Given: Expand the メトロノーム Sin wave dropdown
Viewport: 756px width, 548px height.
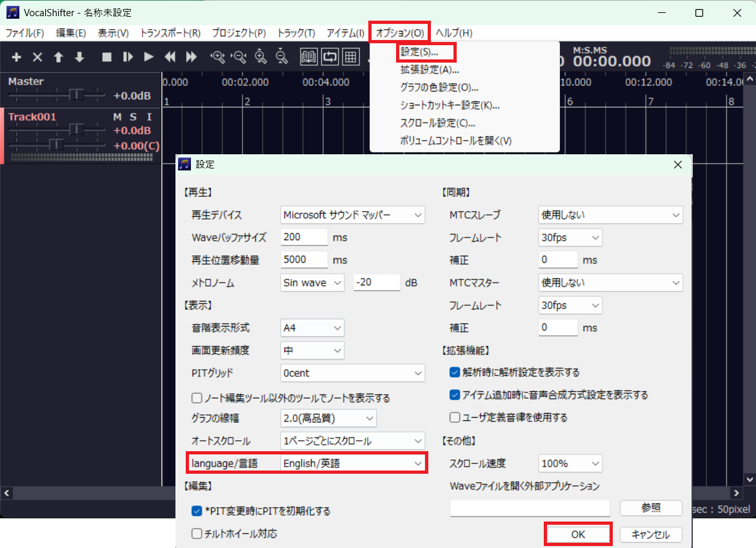Looking at the screenshot, I should point(312,283).
